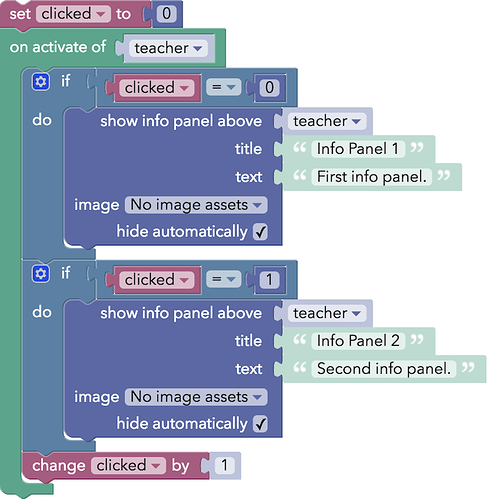Select the on activate of event block
The width and height of the screenshot is (488, 500).
point(58,47)
